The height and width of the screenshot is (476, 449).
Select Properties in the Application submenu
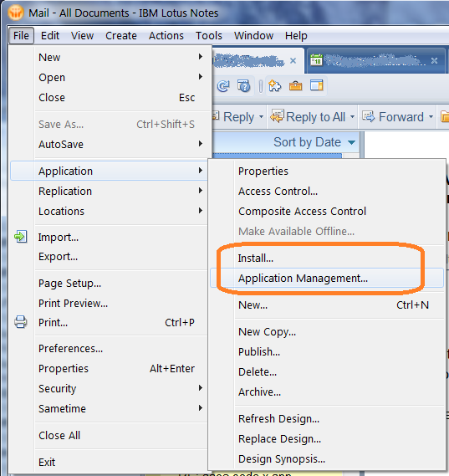pos(327,171)
